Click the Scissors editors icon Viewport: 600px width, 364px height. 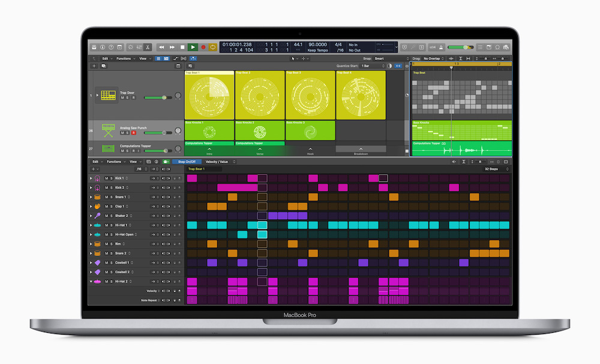[x=148, y=47]
